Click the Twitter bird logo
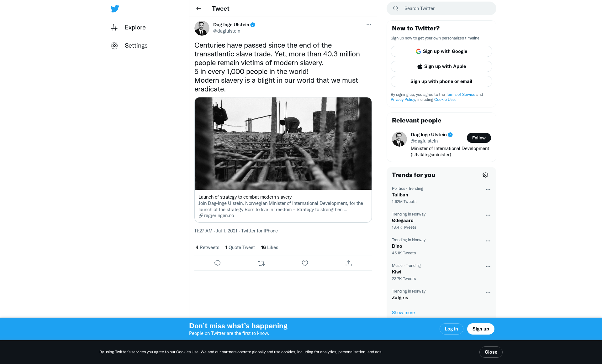This screenshot has height=364, width=602. (115, 8)
